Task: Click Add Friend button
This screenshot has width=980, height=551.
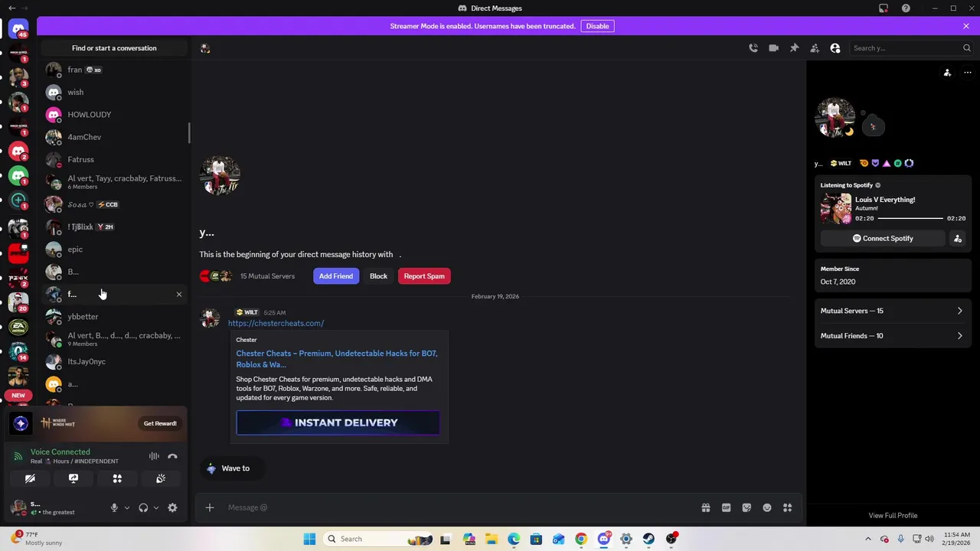Action: tap(336, 276)
